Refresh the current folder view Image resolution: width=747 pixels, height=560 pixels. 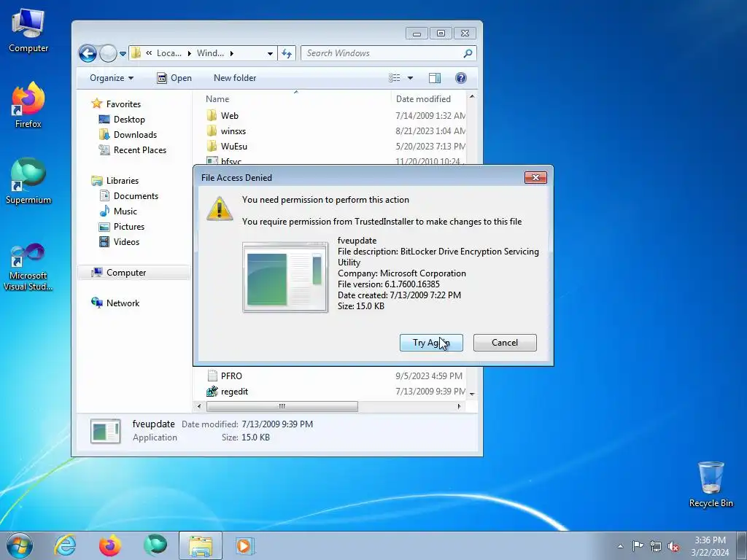(286, 53)
